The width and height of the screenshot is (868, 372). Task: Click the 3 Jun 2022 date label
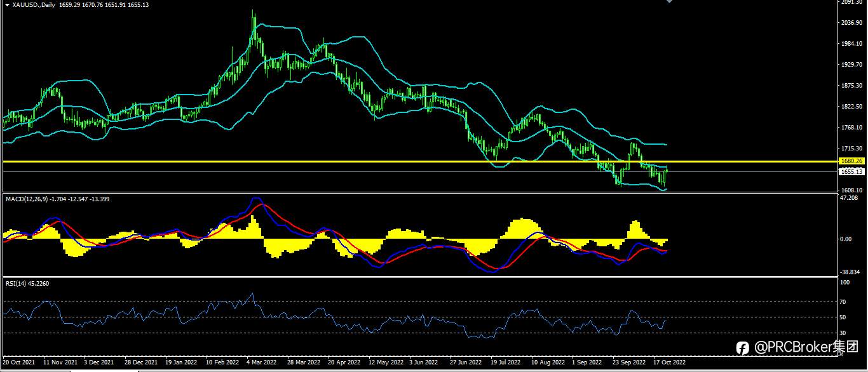[x=424, y=362]
